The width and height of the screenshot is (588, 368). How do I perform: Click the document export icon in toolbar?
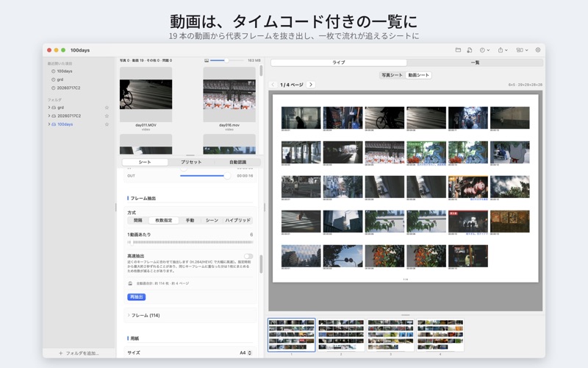click(x=470, y=50)
